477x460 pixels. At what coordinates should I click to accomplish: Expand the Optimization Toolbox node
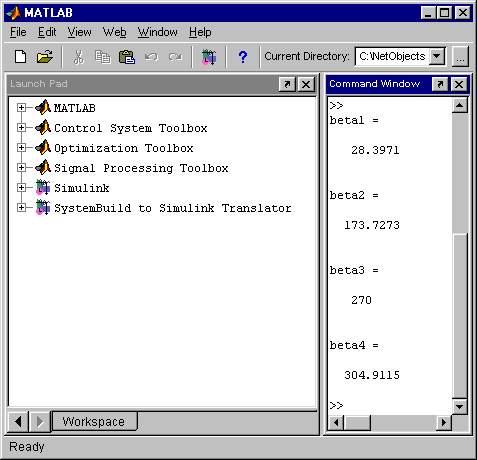point(21,147)
